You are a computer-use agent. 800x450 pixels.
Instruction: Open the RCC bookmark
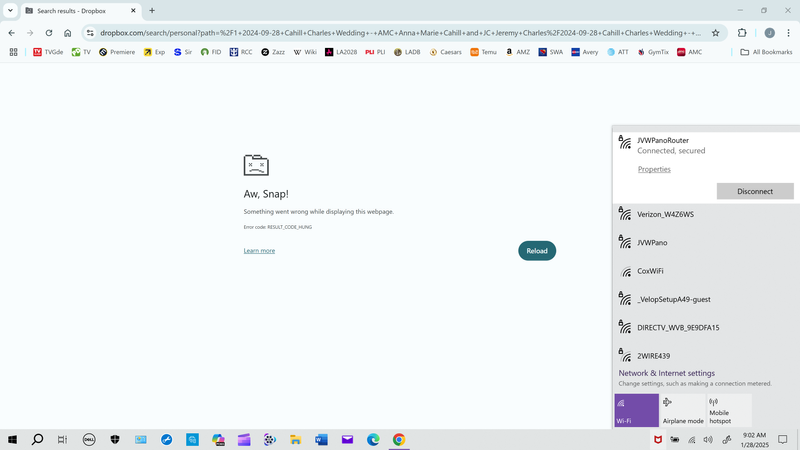(x=241, y=52)
